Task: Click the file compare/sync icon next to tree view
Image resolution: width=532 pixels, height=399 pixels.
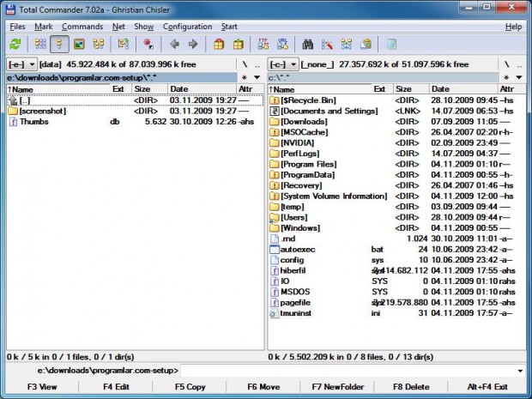Action: point(124,44)
